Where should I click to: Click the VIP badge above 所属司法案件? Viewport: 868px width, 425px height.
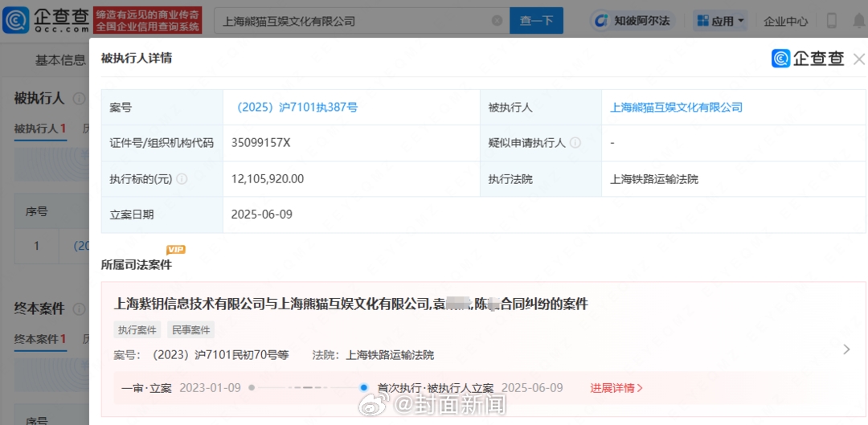(175, 250)
